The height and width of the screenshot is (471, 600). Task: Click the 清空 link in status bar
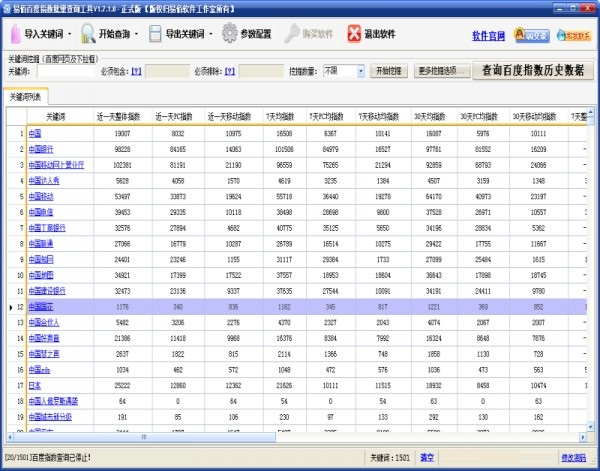coord(427,458)
